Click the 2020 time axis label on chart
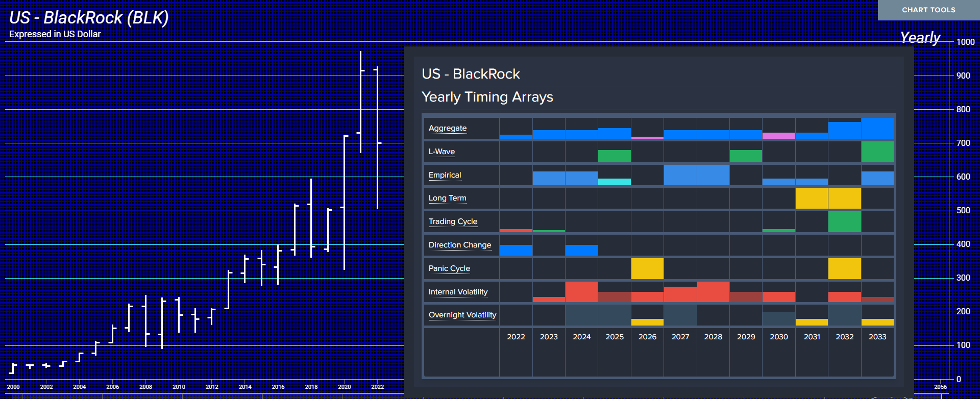This screenshot has width=980, height=399. tap(345, 387)
